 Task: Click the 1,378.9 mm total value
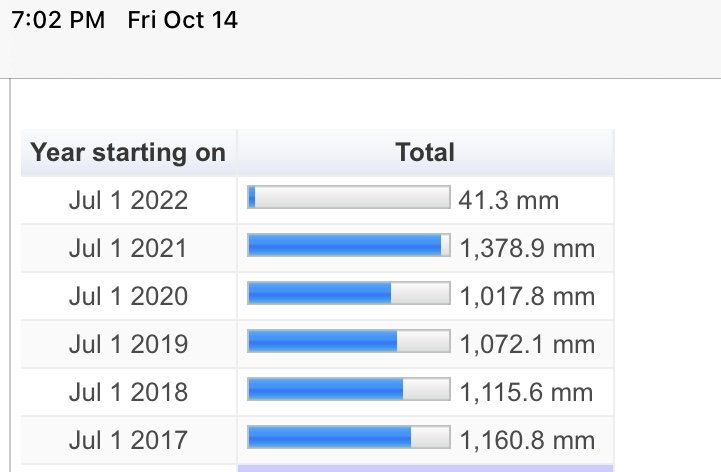click(527, 248)
